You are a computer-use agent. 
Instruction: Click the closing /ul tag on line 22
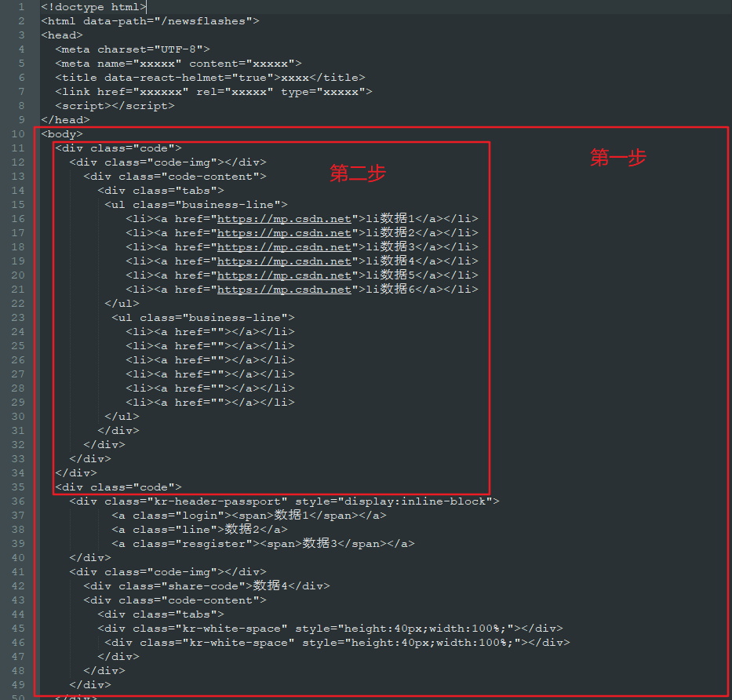click(122, 304)
